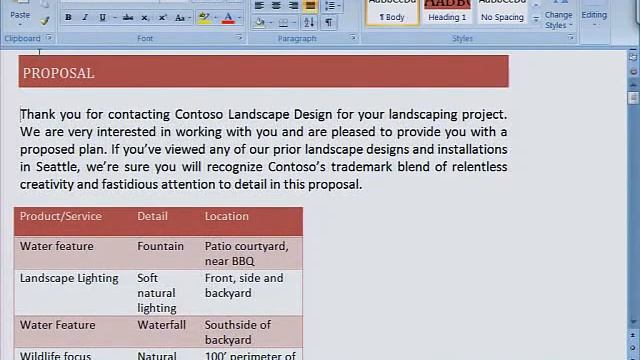This screenshot has height=360, width=640.
Task: Expand Shading color dropdown arrow
Action: [x=271, y=22]
